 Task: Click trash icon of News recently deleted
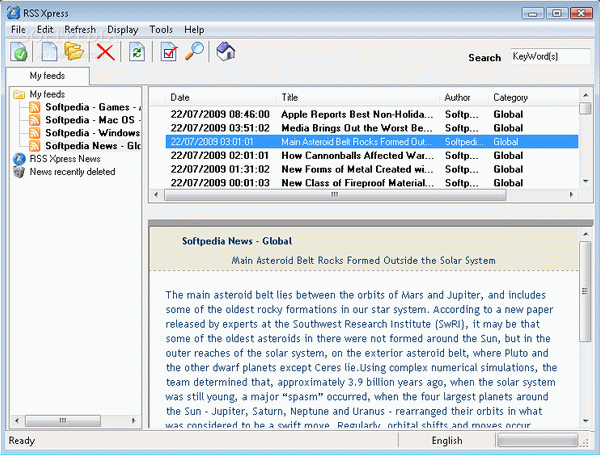coord(19,172)
